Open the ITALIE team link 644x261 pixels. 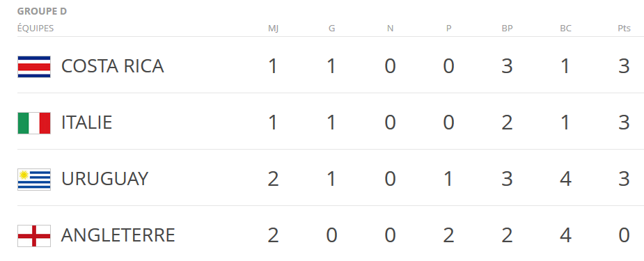tap(86, 122)
